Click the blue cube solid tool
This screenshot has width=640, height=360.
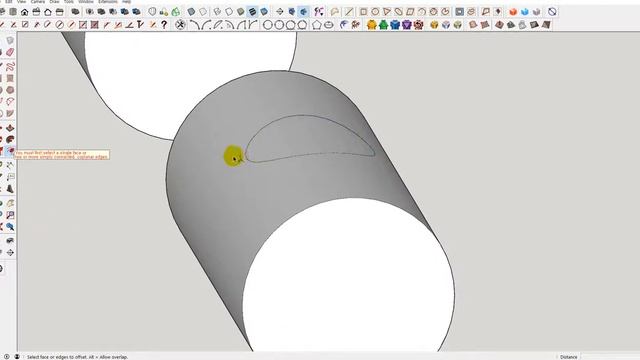(x=525, y=12)
